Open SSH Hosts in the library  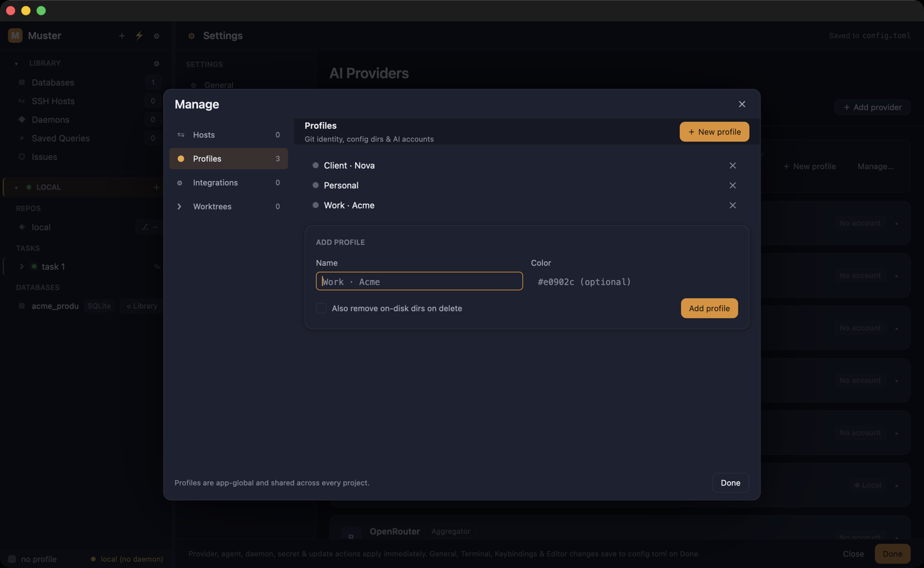pyautogui.click(x=87, y=101)
